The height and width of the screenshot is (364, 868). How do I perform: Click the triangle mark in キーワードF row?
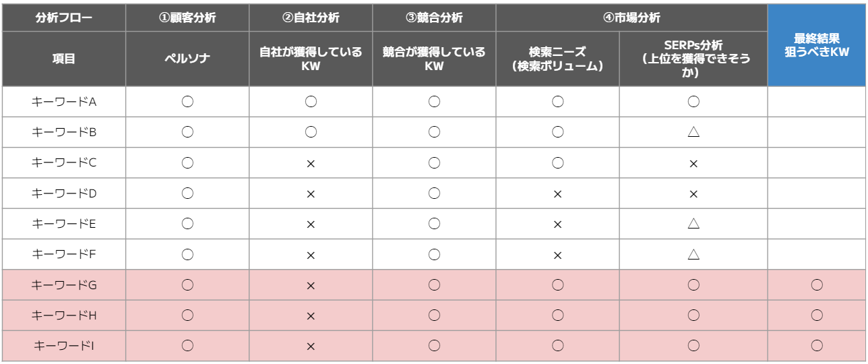pos(693,255)
